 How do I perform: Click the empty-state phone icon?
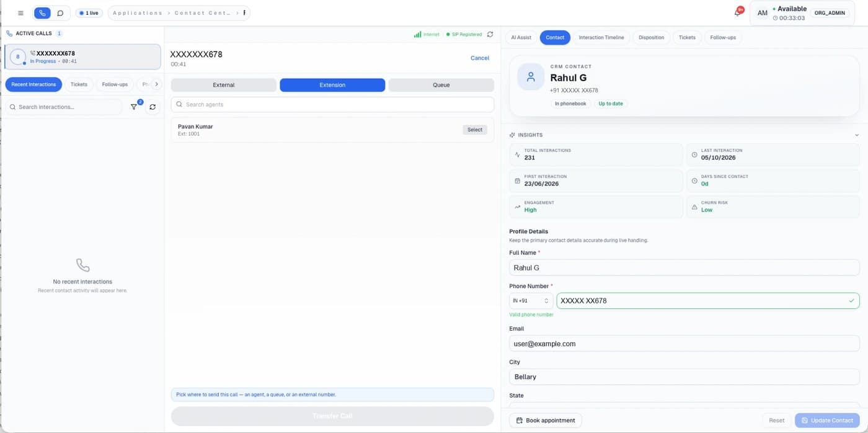click(82, 265)
